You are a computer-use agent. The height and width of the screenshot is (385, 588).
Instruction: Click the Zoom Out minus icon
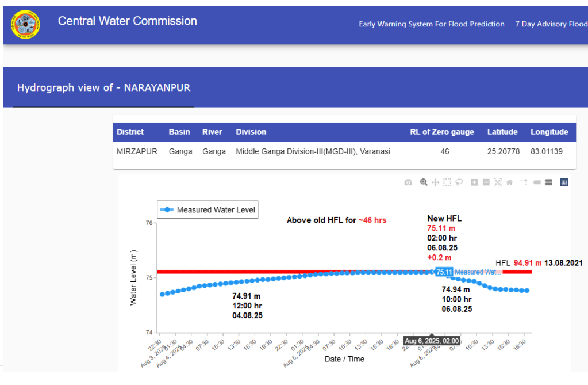[x=486, y=182]
